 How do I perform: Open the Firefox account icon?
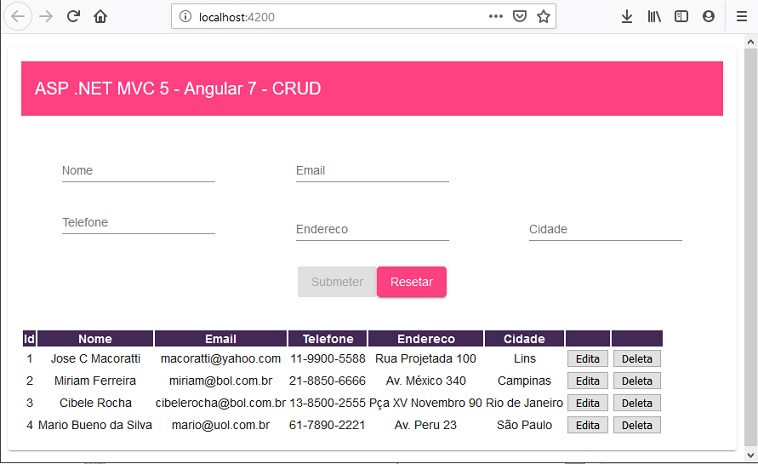709,16
